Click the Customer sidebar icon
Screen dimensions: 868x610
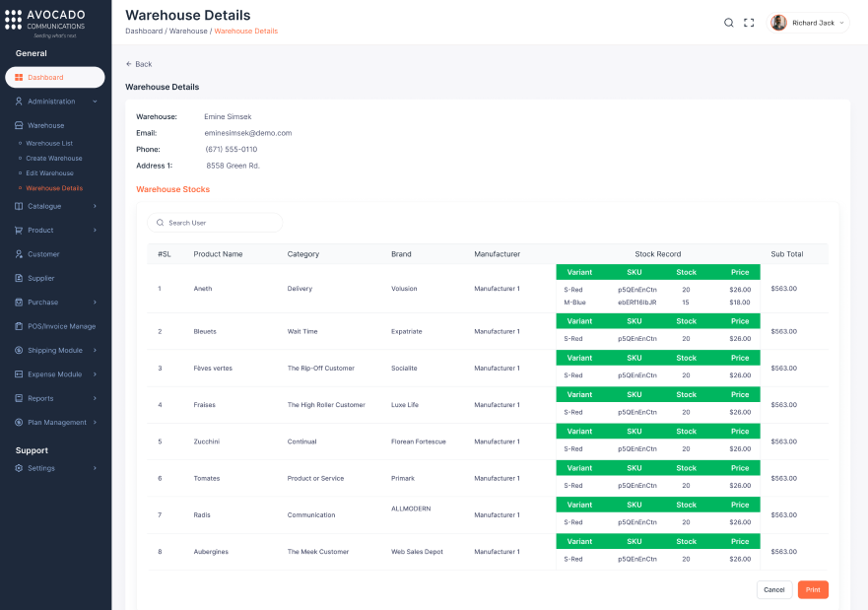pos(19,254)
